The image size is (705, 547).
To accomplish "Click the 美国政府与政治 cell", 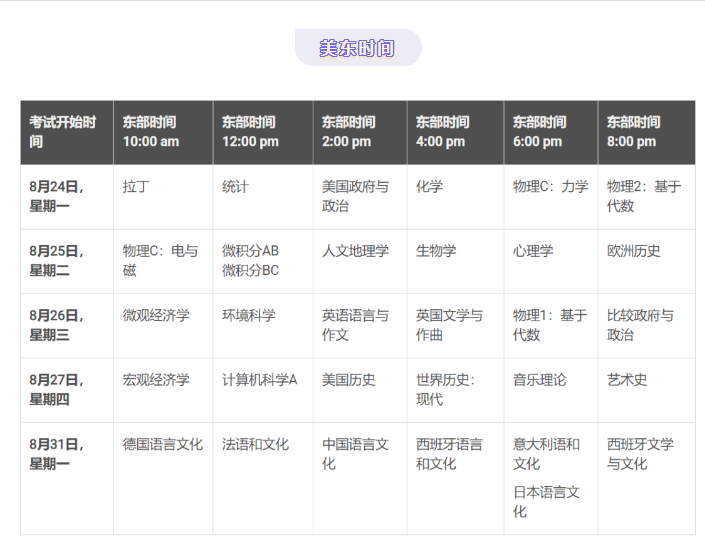I will click(355, 196).
